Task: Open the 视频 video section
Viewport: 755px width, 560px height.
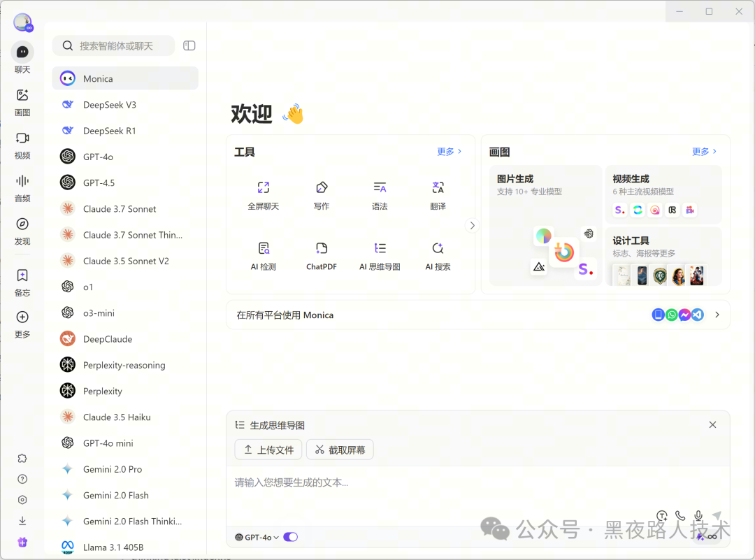Action: tap(22, 145)
